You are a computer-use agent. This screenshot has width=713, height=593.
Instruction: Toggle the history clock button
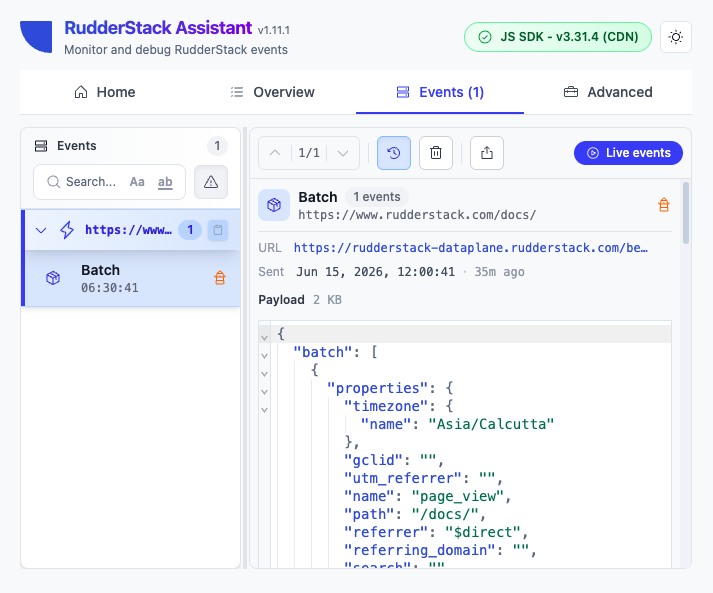tap(394, 153)
